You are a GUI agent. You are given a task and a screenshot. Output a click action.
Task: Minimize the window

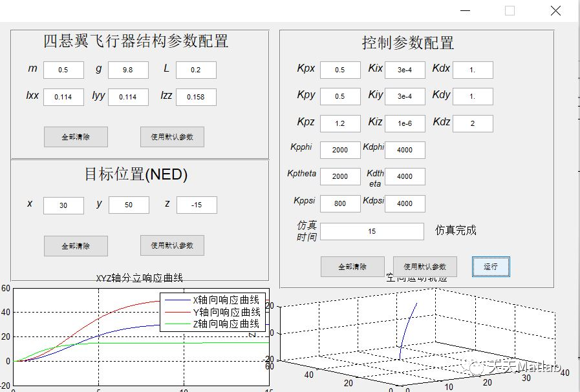[x=465, y=11]
